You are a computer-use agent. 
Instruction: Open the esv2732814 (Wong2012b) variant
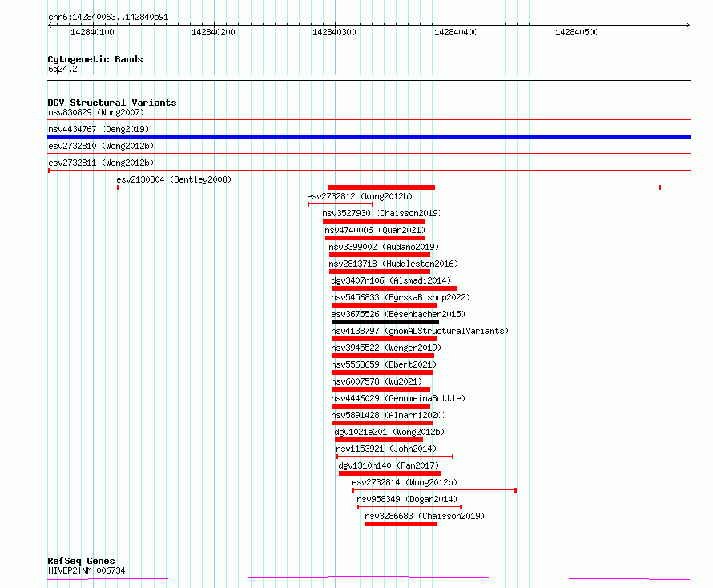[x=434, y=490]
